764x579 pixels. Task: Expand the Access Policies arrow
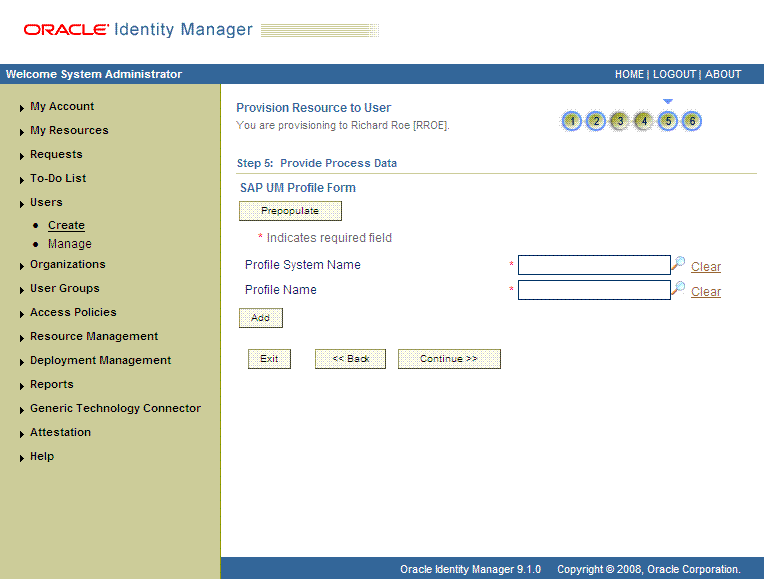[x=21, y=314]
